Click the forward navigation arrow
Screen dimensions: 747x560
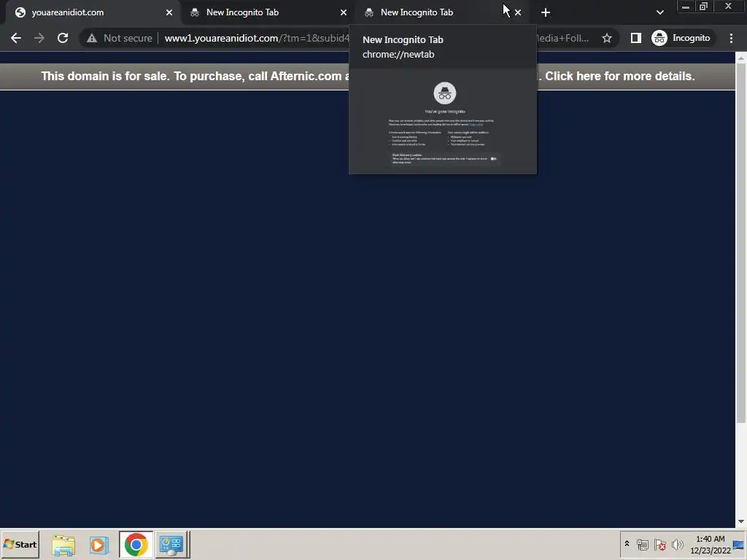click(x=39, y=38)
